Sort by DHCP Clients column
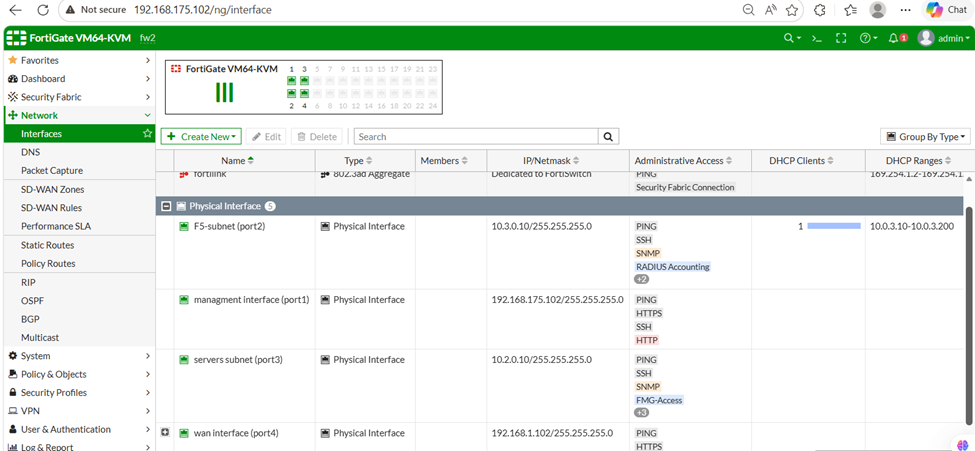This screenshot has width=975, height=451. click(801, 160)
